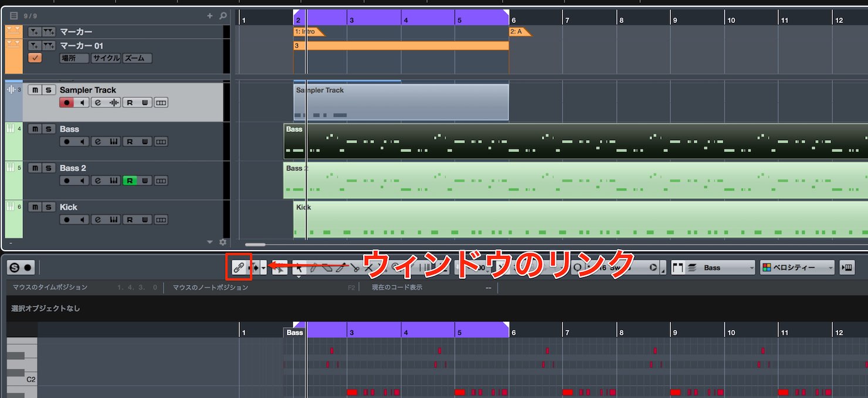Screen dimensions: 868x398
Task: Toggle monitor on Bass 2 track
Action: click(x=82, y=181)
